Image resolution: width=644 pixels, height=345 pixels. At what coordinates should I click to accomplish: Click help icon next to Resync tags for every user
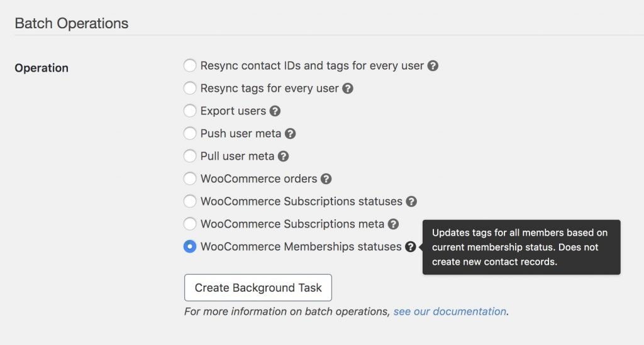tap(348, 88)
